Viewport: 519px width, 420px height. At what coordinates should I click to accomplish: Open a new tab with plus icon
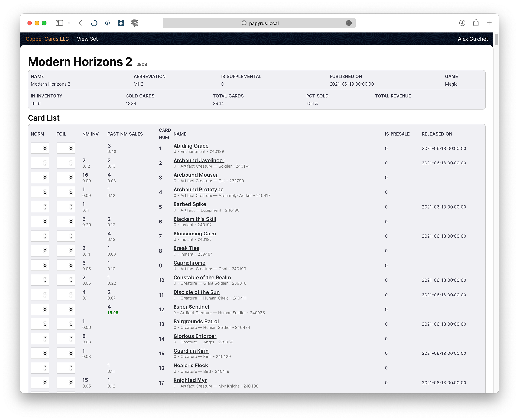pyautogui.click(x=489, y=23)
